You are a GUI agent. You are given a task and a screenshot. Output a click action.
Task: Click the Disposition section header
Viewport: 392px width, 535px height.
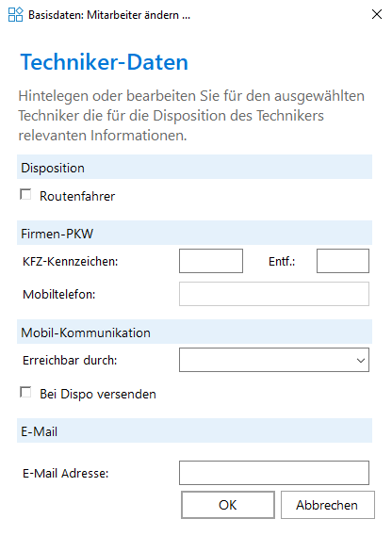tap(195, 168)
